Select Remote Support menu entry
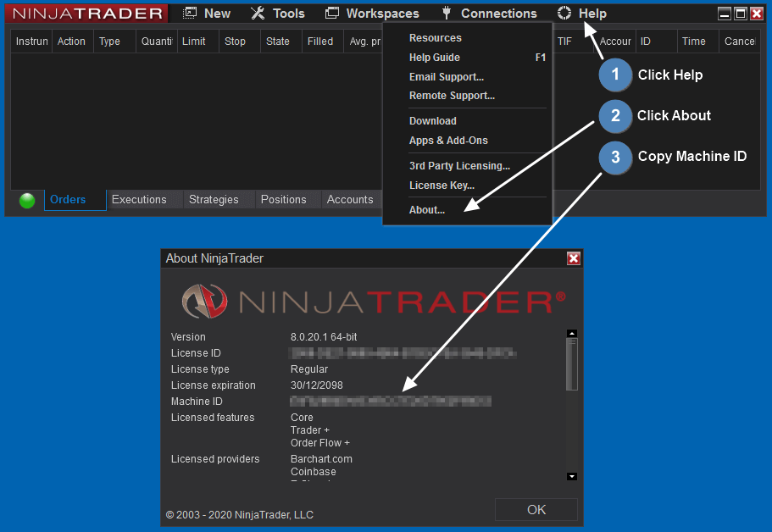Viewport: 772px width, 532px height. [452, 96]
